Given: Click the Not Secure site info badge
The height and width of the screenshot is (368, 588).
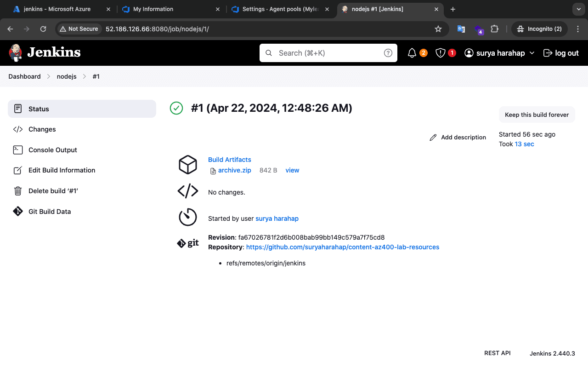Looking at the screenshot, I should (79, 29).
